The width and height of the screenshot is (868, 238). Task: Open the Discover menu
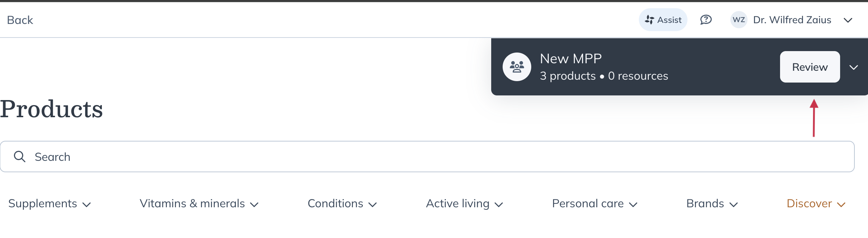[816, 204]
